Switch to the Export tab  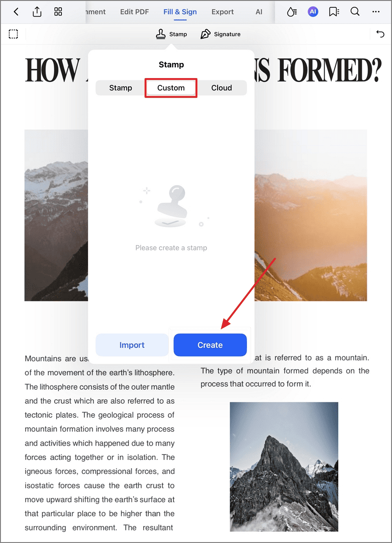click(x=223, y=12)
